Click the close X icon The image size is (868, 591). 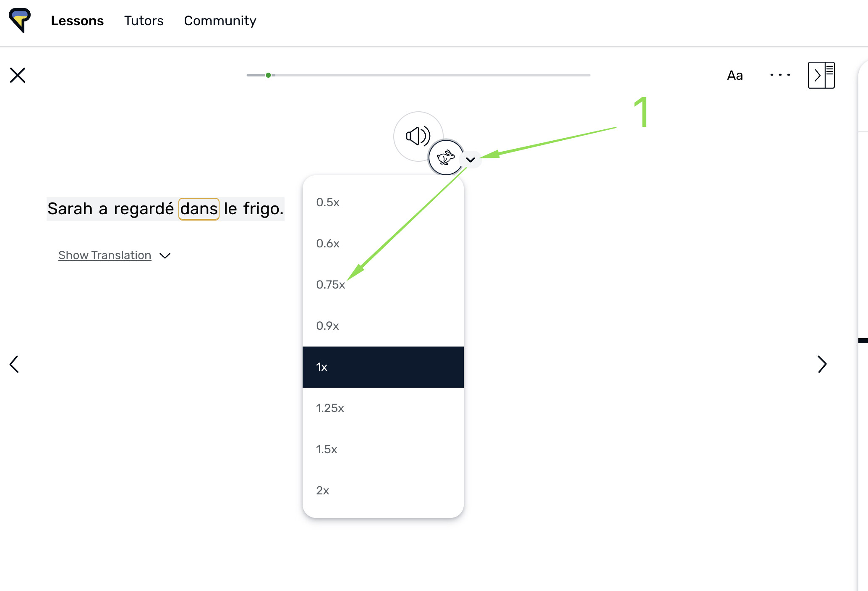click(18, 75)
